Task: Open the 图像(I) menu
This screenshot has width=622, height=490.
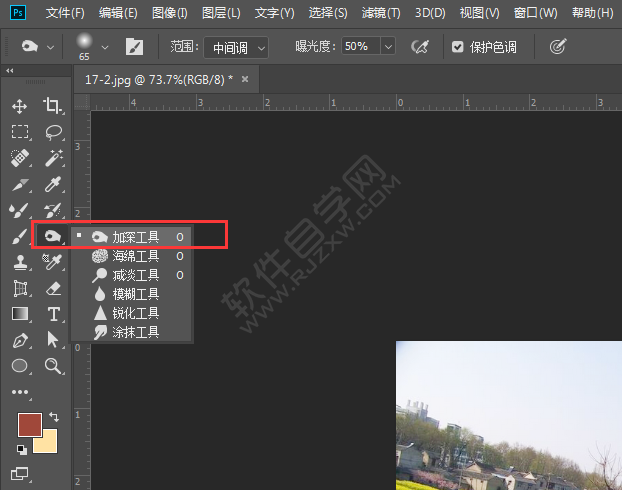Action: 169,13
